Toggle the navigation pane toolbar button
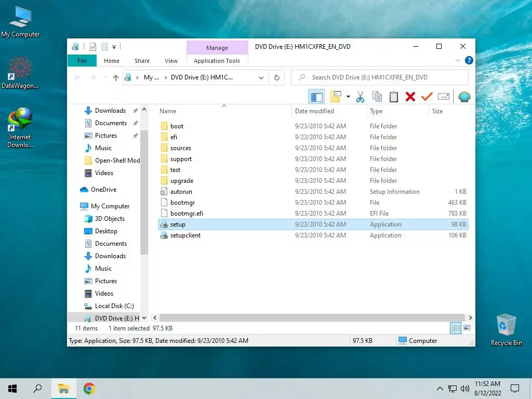This screenshot has width=532, height=399. [316, 97]
